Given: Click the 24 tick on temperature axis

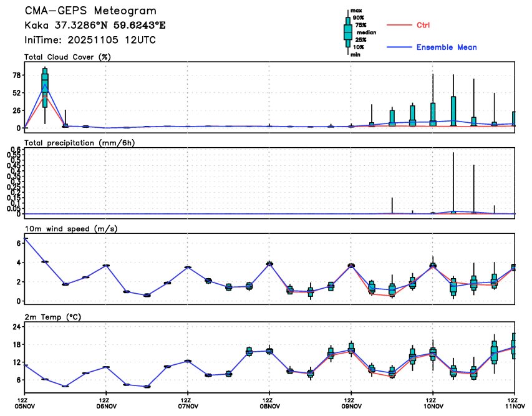Looking at the screenshot, I should click(x=17, y=327).
